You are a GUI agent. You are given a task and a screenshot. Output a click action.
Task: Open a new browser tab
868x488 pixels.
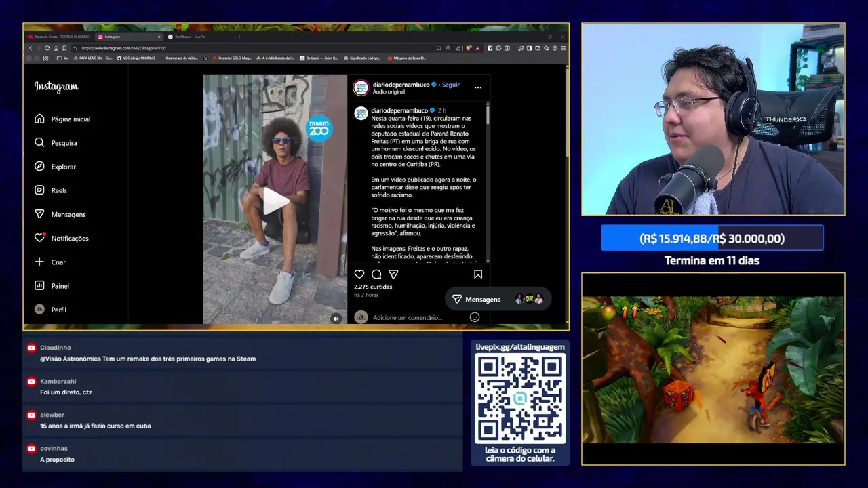click(239, 37)
